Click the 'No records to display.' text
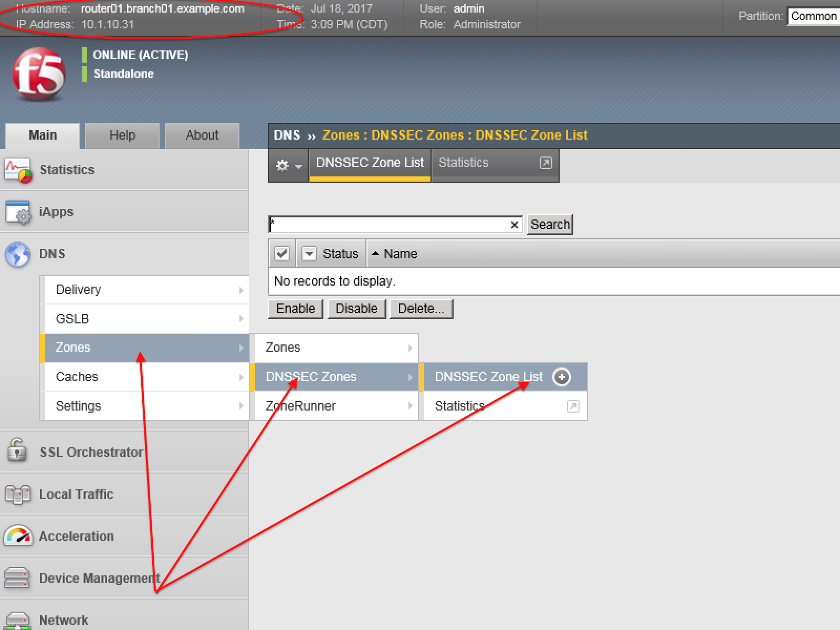 click(334, 281)
